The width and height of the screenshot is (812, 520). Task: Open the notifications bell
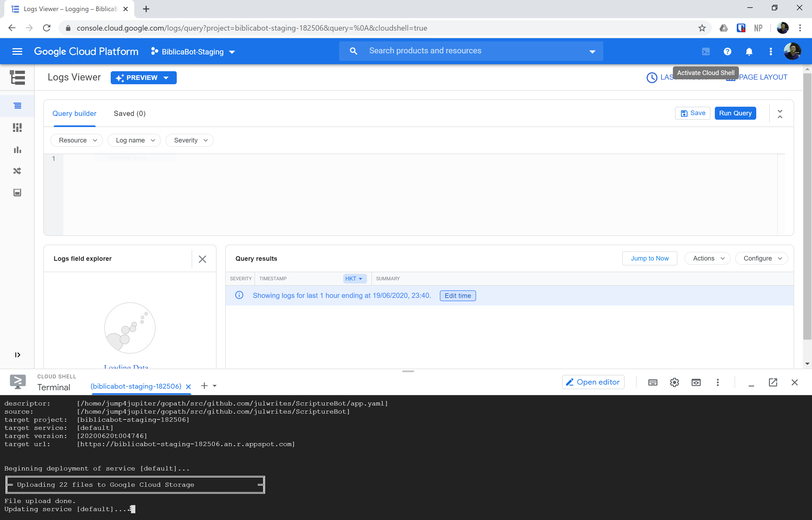click(749, 52)
